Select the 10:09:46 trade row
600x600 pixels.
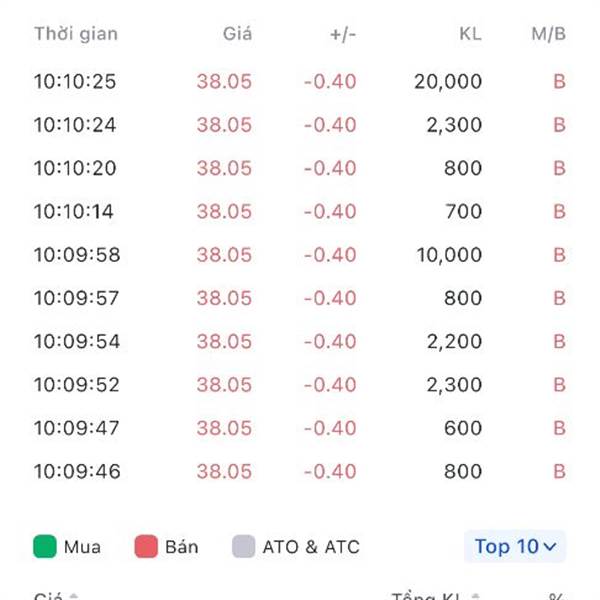click(x=300, y=471)
